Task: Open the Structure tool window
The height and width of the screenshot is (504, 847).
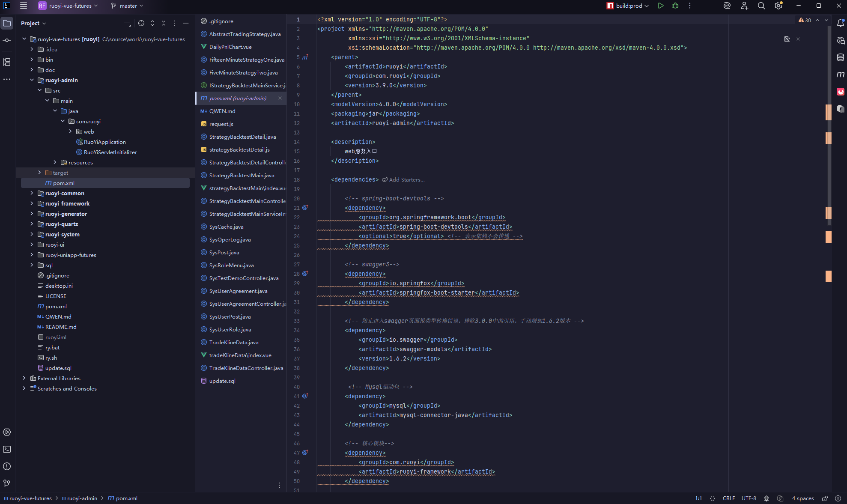Action: tap(7, 62)
